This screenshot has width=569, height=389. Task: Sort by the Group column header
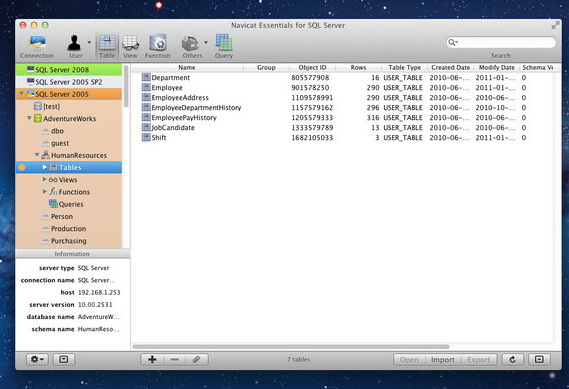coord(266,67)
